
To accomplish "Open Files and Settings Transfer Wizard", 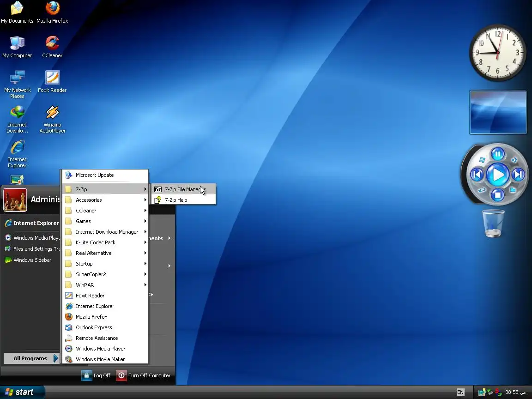I will pyautogui.click(x=31, y=249).
